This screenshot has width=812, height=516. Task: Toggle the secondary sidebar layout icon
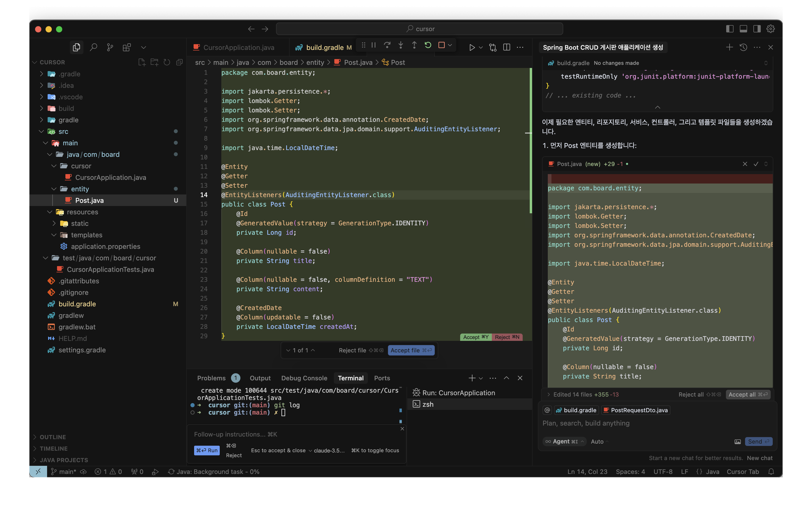tap(757, 29)
